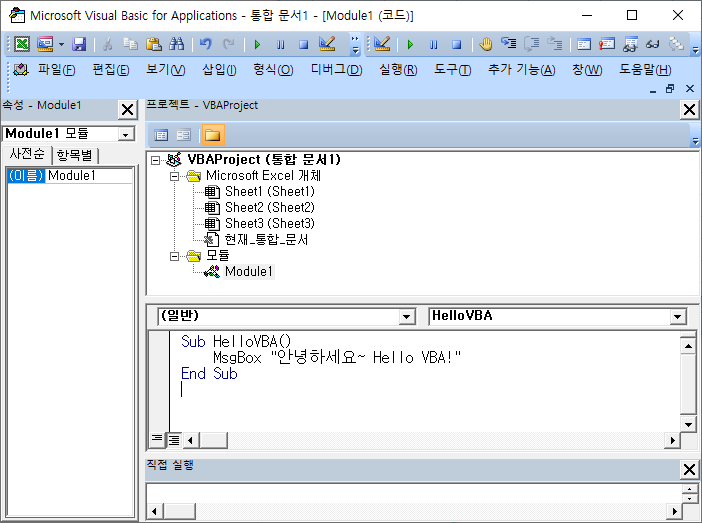This screenshot has height=523, width=702.
Task: Click code editor right scroll arrow
Action: tap(672, 440)
